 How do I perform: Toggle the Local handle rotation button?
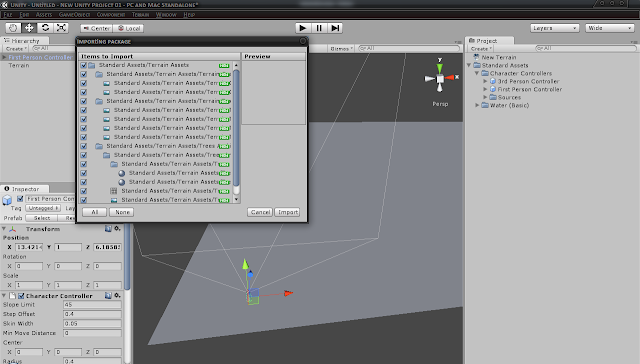(x=128, y=28)
